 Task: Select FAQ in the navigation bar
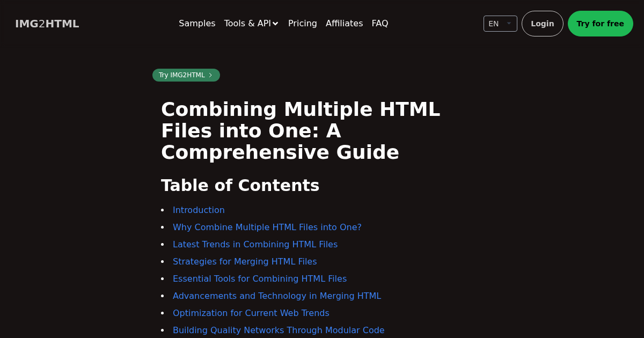point(379,24)
